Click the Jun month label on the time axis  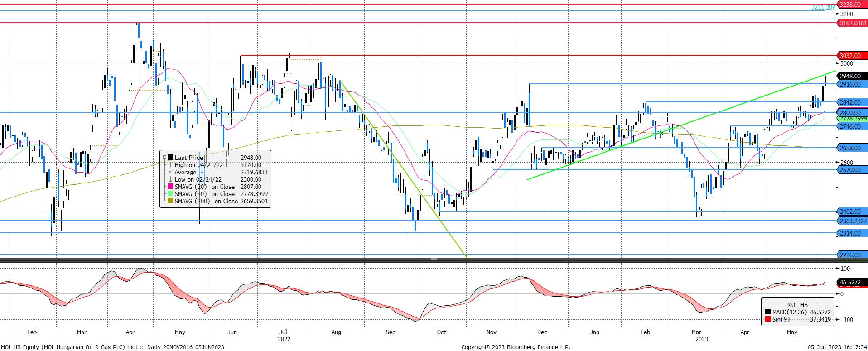click(x=232, y=332)
